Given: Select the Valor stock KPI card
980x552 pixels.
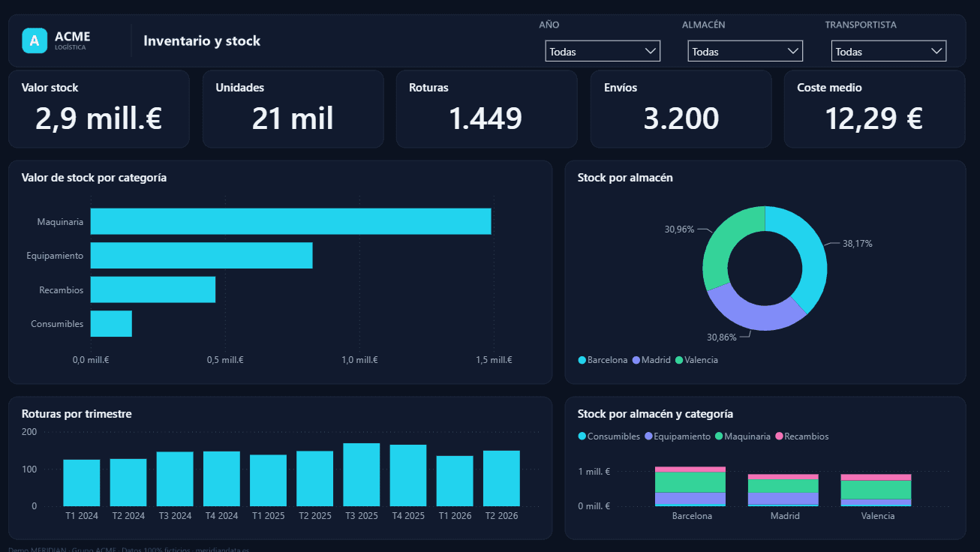Looking at the screenshot, I should pos(99,109).
